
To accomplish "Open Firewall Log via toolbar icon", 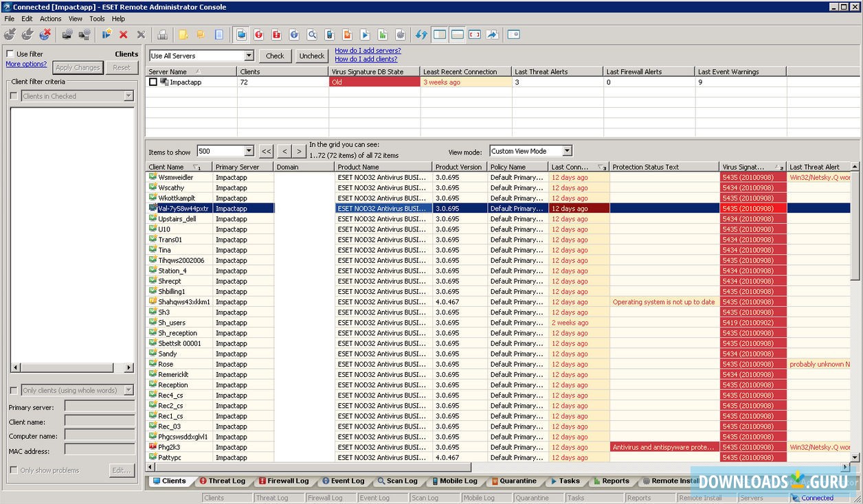I will [277, 34].
